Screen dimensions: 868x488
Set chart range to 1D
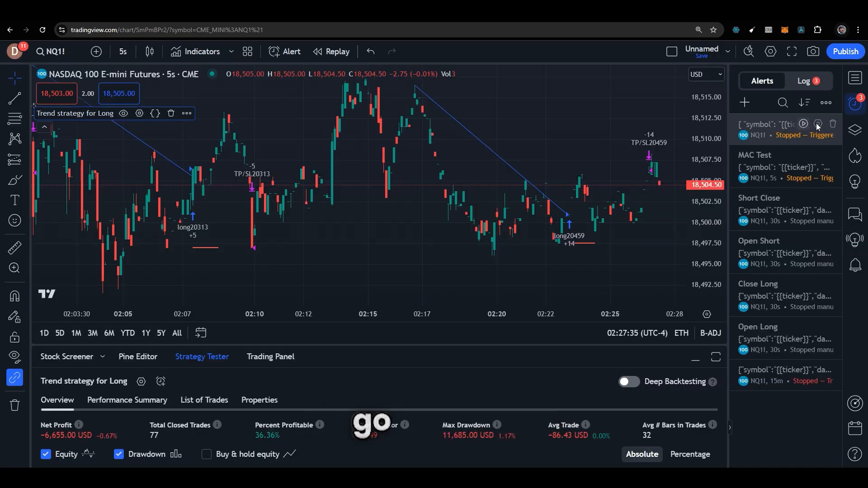(x=44, y=333)
